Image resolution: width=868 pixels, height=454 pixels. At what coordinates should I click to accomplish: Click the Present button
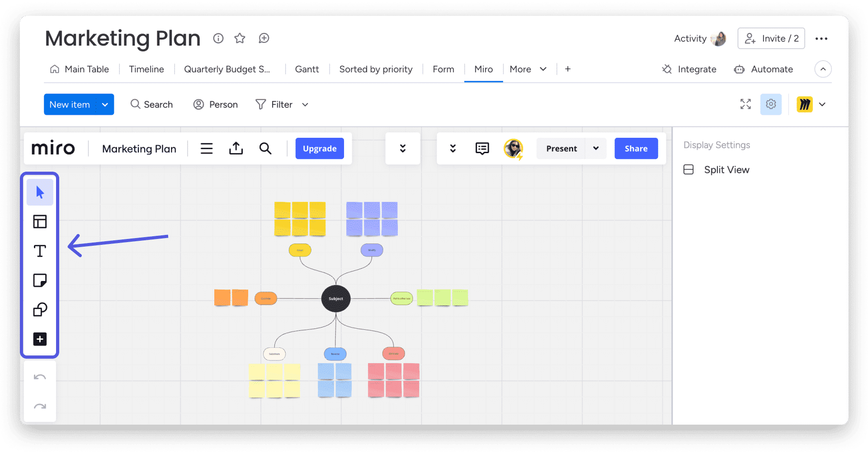[561, 149]
